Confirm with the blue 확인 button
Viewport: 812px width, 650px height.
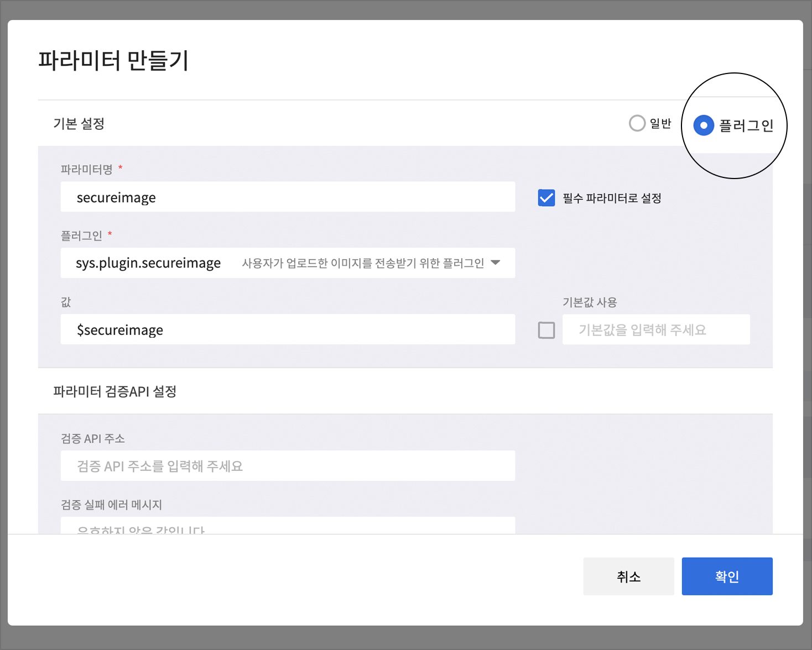tap(727, 576)
